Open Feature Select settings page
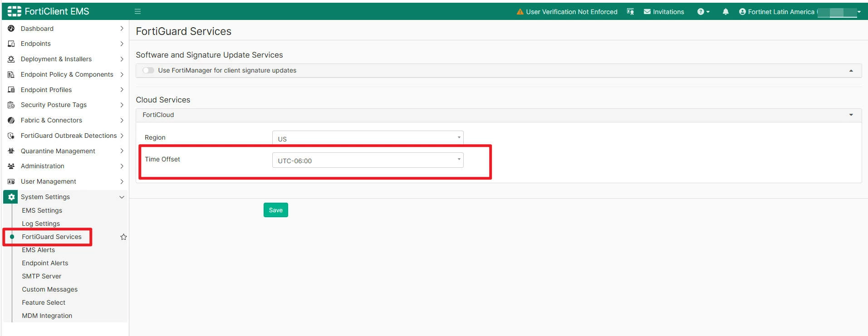Screen dimensions: 868x336 pos(44,302)
